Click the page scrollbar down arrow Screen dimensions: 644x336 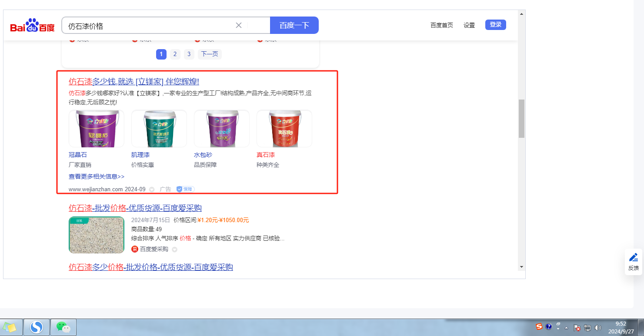tap(521, 266)
